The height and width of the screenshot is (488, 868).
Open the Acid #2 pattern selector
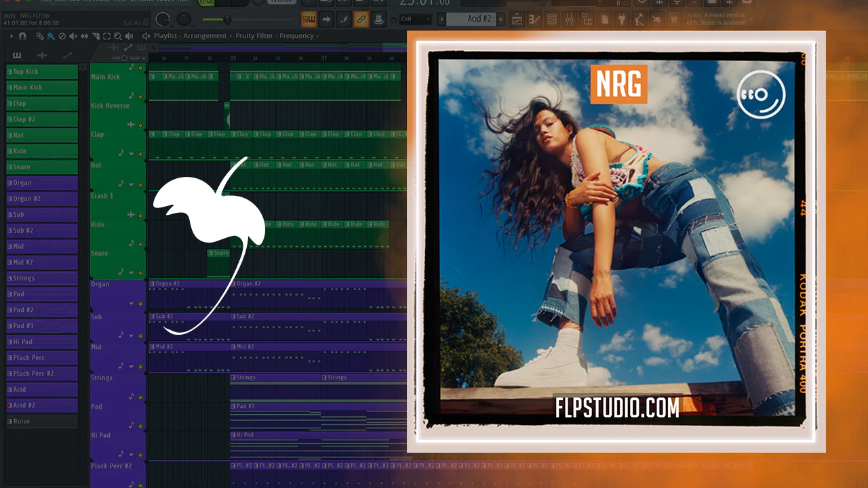pyautogui.click(x=472, y=19)
